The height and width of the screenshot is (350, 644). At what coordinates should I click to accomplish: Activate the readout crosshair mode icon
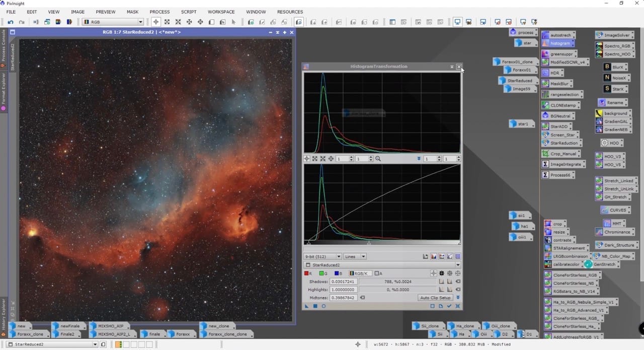[156, 22]
